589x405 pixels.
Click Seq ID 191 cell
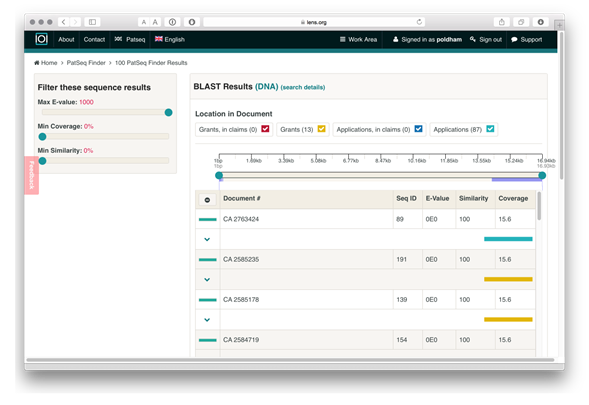[408, 259]
